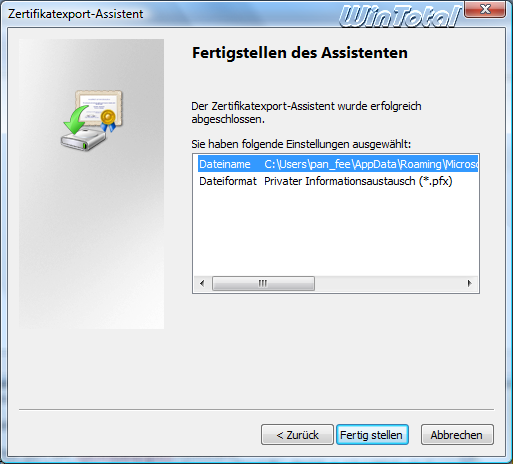Click the right scroll arrow in settings list

(x=469, y=284)
